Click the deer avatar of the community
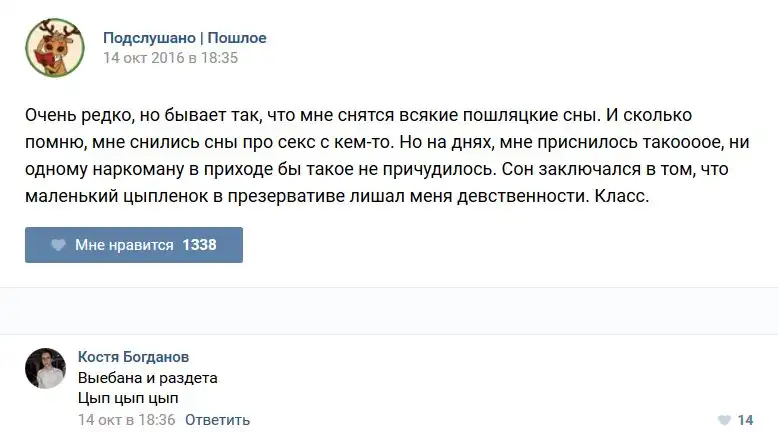This screenshot has height=432, width=778. [54, 47]
